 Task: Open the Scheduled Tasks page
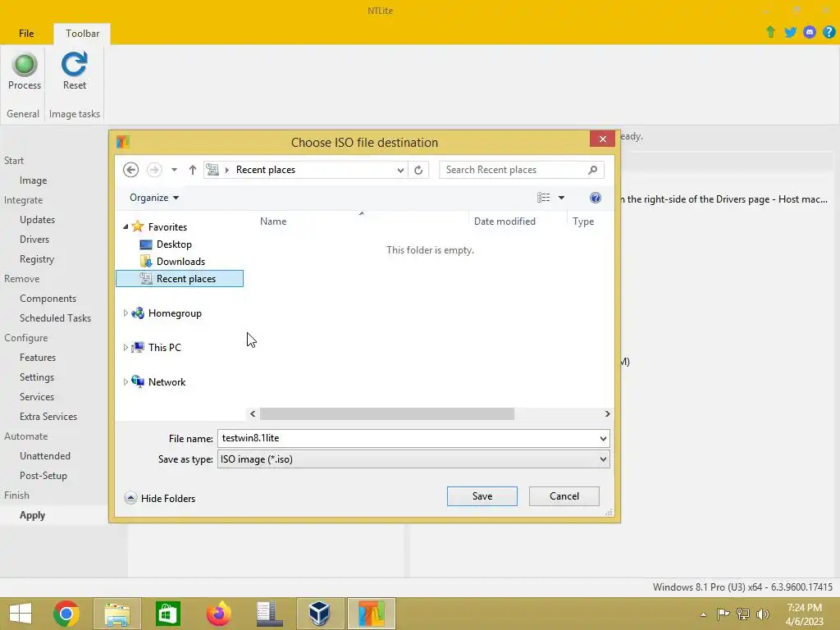pyautogui.click(x=55, y=318)
